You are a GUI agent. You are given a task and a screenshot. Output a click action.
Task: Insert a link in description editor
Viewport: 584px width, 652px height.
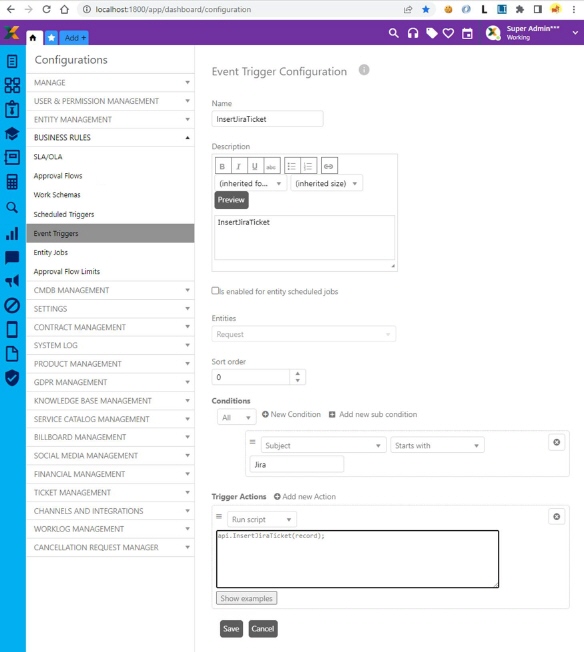coord(329,166)
